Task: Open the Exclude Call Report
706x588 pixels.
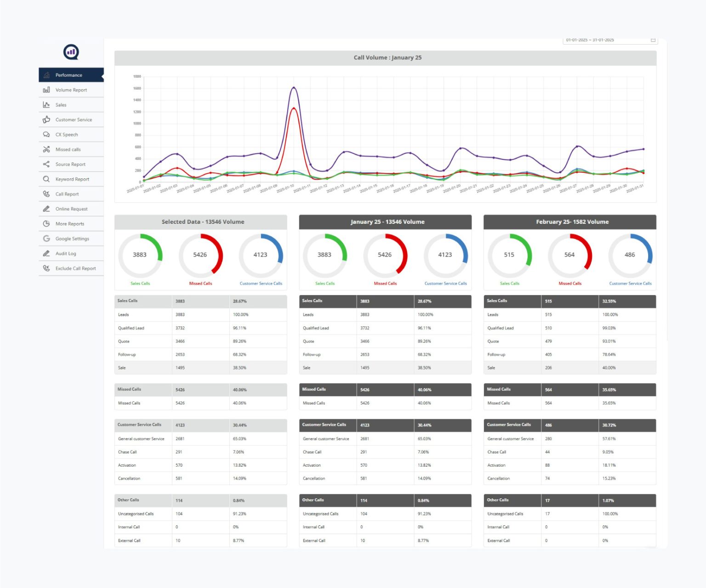Action: pyautogui.click(x=75, y=268)
